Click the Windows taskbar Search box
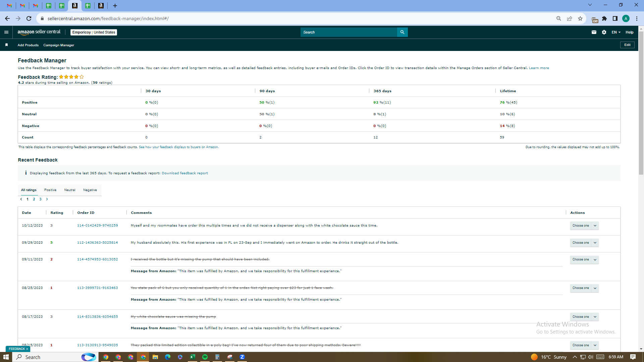 coord(56,357)
